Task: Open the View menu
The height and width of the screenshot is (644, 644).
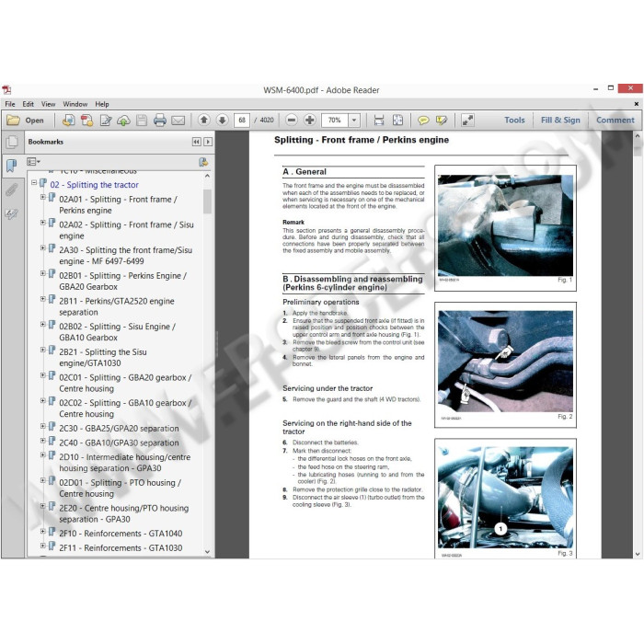Action: point(48,104)
